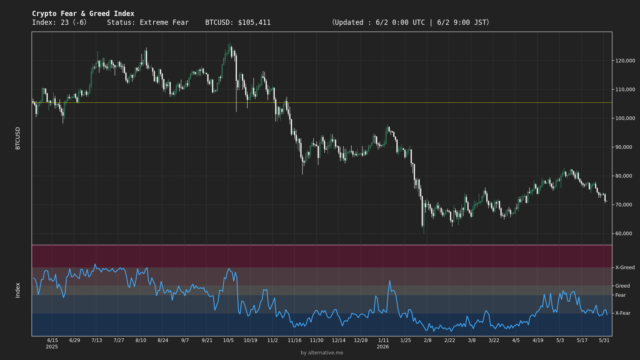Click the Fear index axis label

click(620, 295)
